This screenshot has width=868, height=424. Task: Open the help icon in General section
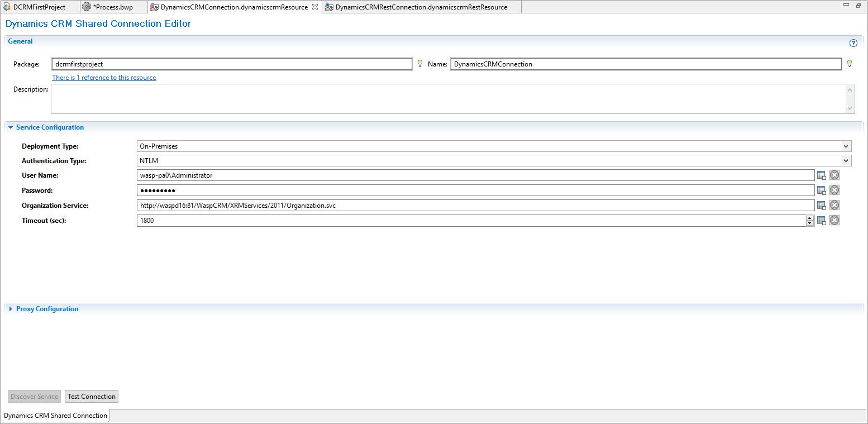tap(853, 43)
